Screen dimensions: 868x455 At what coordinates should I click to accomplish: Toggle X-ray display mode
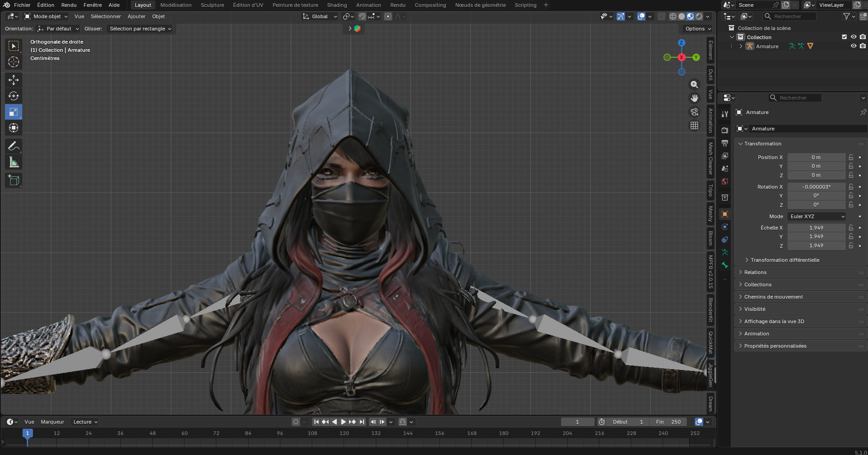[x=661, y=16]
